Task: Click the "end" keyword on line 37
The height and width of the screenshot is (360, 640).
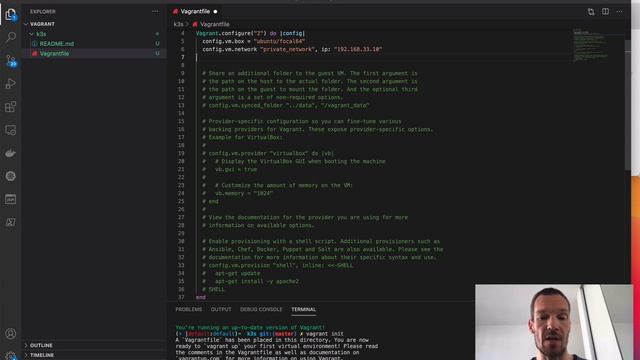Action: pos(200,297)
